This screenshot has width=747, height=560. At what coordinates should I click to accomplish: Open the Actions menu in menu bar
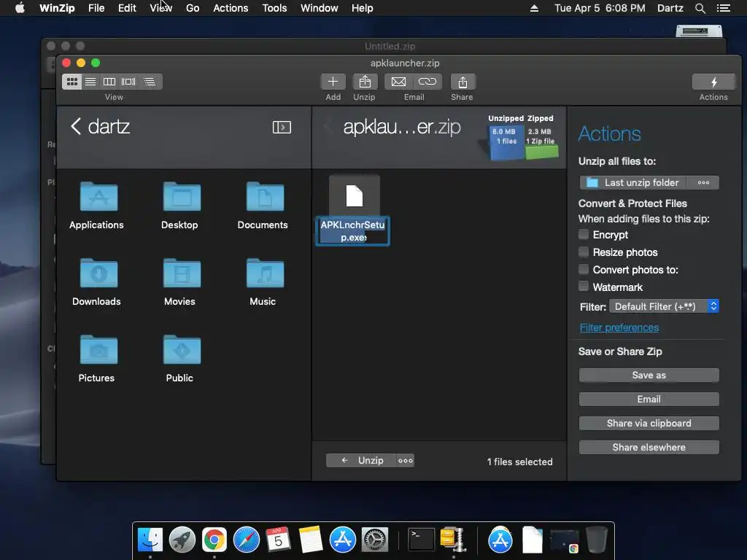point(231,8)
